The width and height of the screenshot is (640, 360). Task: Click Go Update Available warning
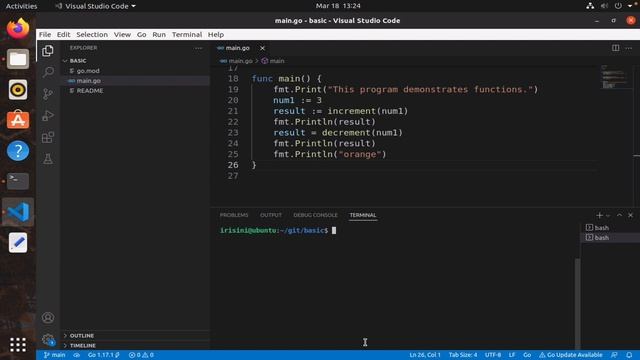click(x=571, y=355)
